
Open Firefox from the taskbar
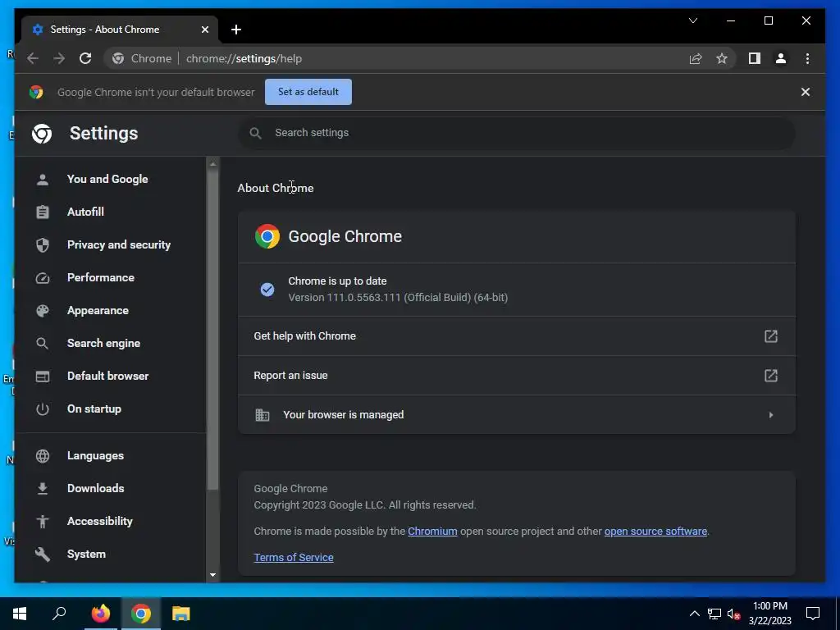(100, 614)
